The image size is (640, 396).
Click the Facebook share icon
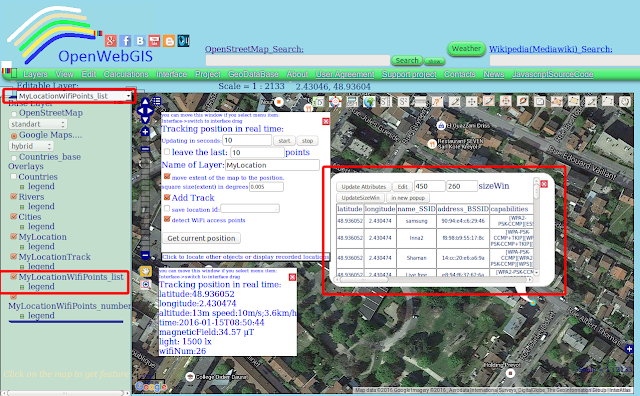coord(125,41)
